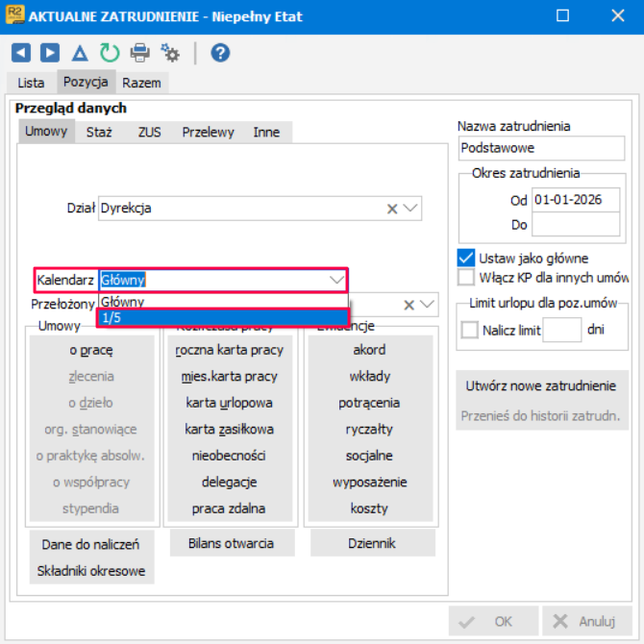Open wkłady records
The height and width of the screenshot is (644, 644).
[x=370, y=376]
